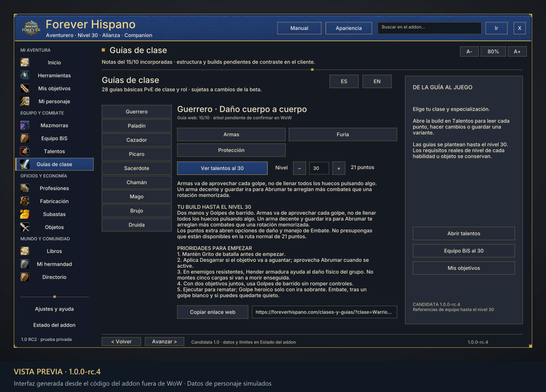Screen dimensions: 546x392
Task: Click the 'PRIORIDADES PARA EMPEZAR' heading
Action: pyautogui.click(x=215, y=248)
